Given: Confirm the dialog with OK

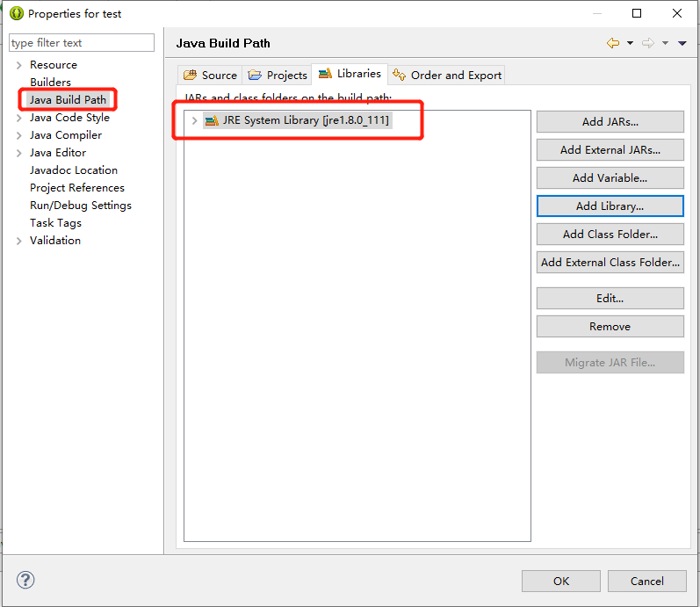Looking at the screenshot, I should click(x=560, y=581).
